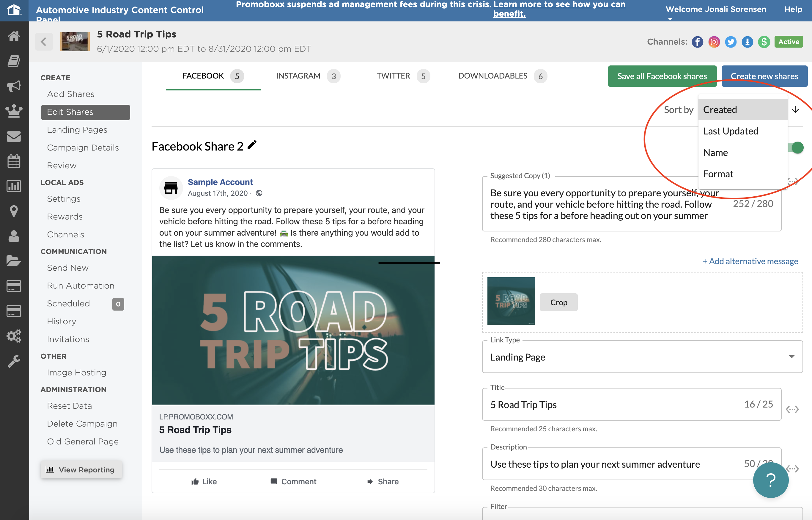The height and width of the screenshot is (520, 812).
Task: Click the sort direction arrow next to Created
Action: 796,109
